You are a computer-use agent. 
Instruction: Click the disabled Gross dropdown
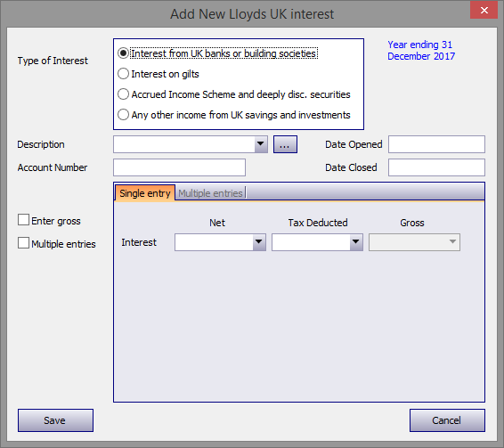coord(414,242)
